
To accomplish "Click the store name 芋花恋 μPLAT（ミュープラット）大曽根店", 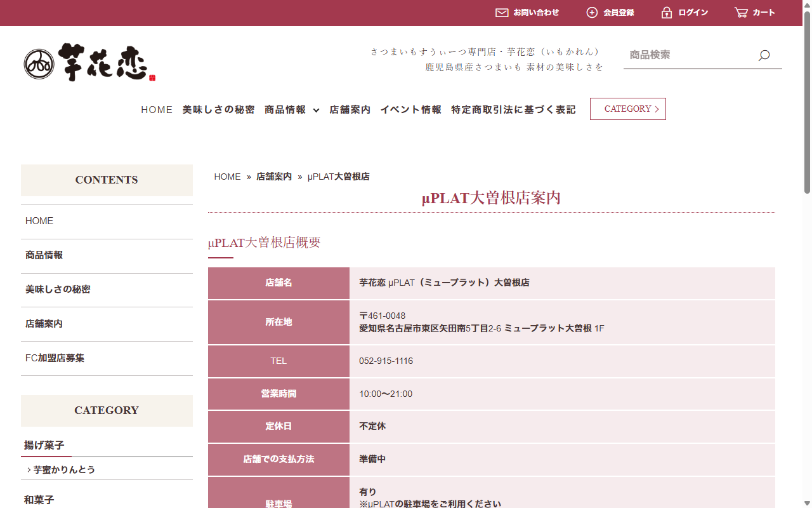I will [444, 283].
